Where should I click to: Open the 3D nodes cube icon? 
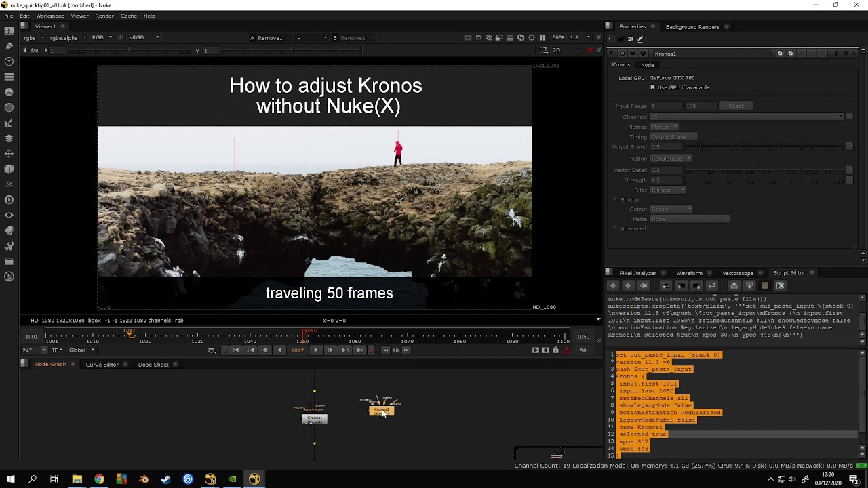point(9,169)
